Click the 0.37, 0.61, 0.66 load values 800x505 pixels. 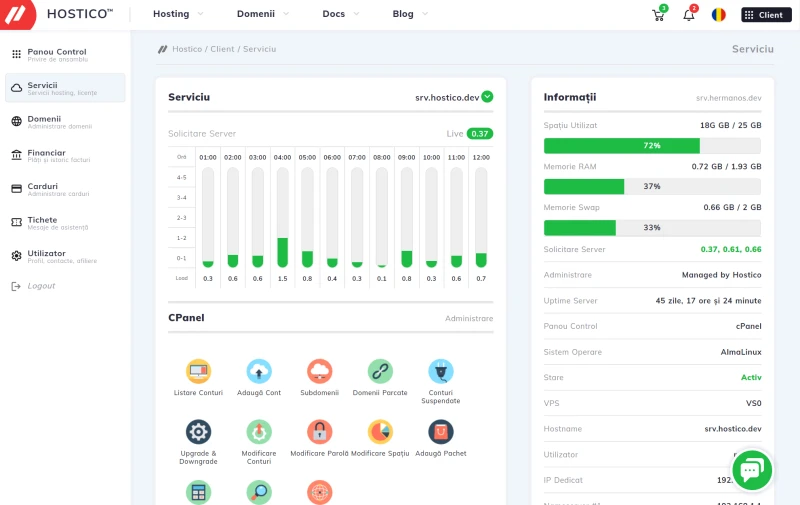(731, 249)
